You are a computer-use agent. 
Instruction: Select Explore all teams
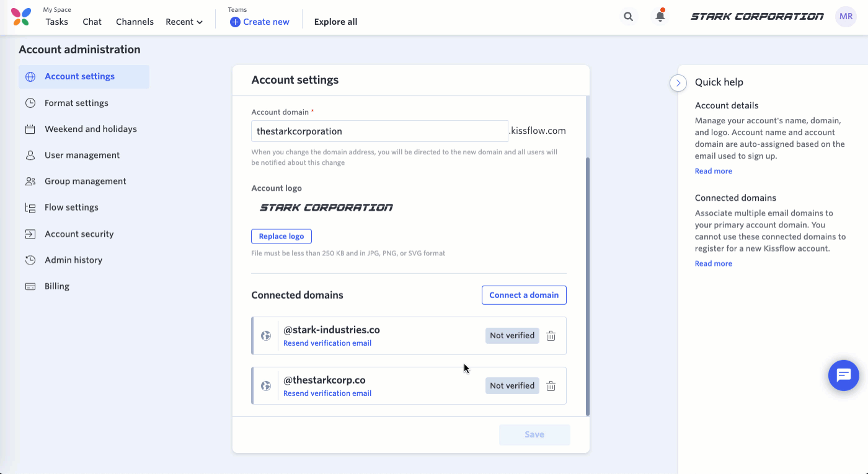[x=335, y=22]
